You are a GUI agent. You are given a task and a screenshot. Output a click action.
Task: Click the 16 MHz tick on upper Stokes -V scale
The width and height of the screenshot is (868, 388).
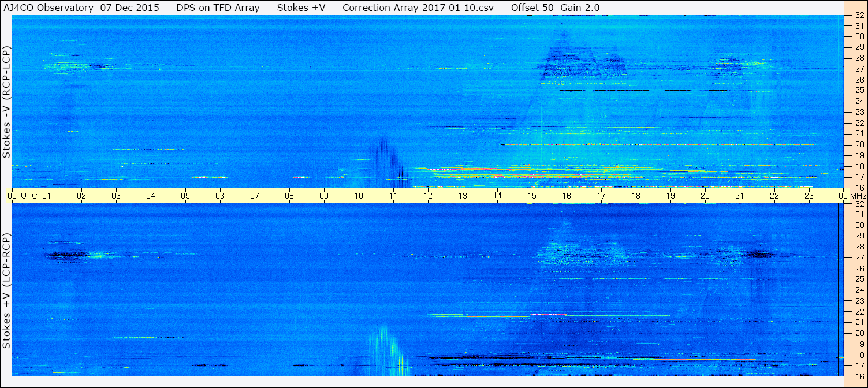click(859, 187)
